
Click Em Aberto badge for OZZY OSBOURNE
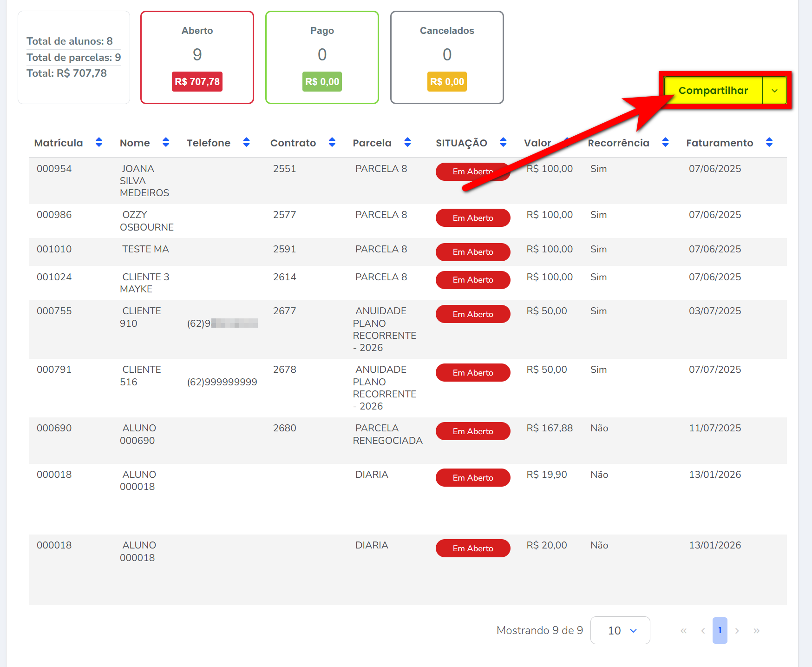[472, 218]
